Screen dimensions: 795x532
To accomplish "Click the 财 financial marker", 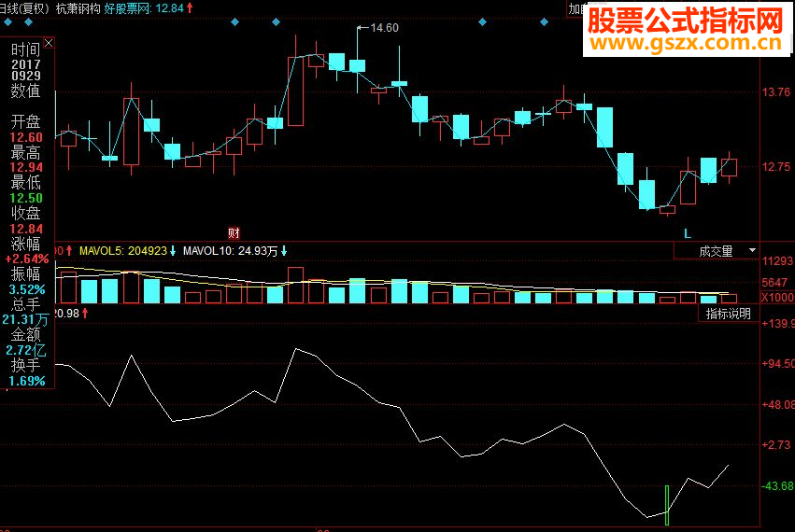I will click(x=234, y=233).
